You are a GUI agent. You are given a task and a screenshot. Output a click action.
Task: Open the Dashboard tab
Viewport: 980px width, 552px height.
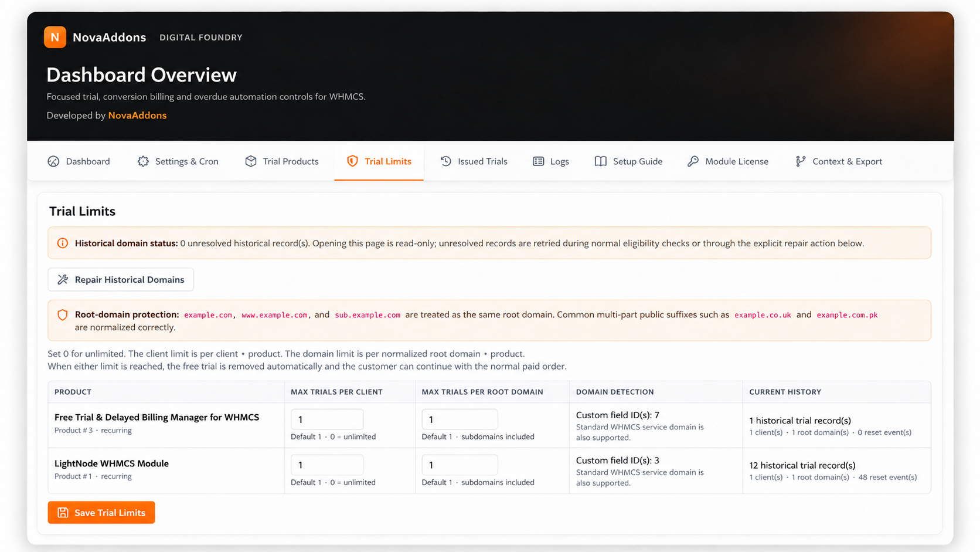click(x=79, y=161)
